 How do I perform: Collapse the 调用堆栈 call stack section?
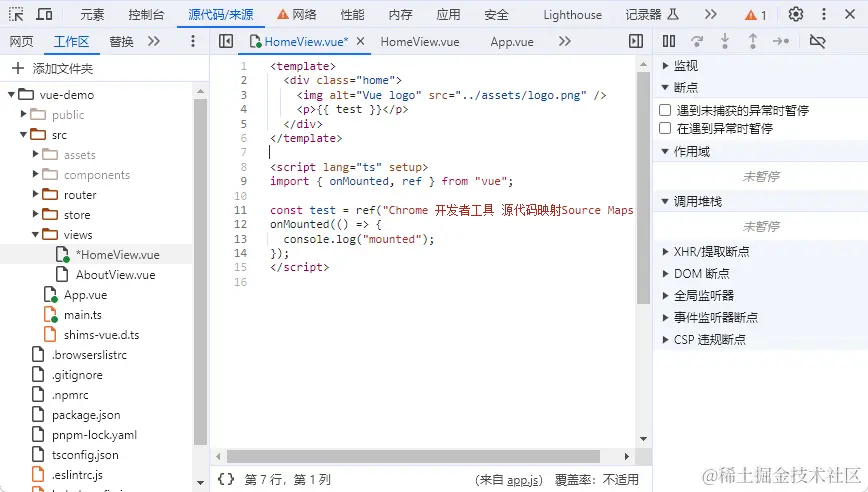[665, 201]
